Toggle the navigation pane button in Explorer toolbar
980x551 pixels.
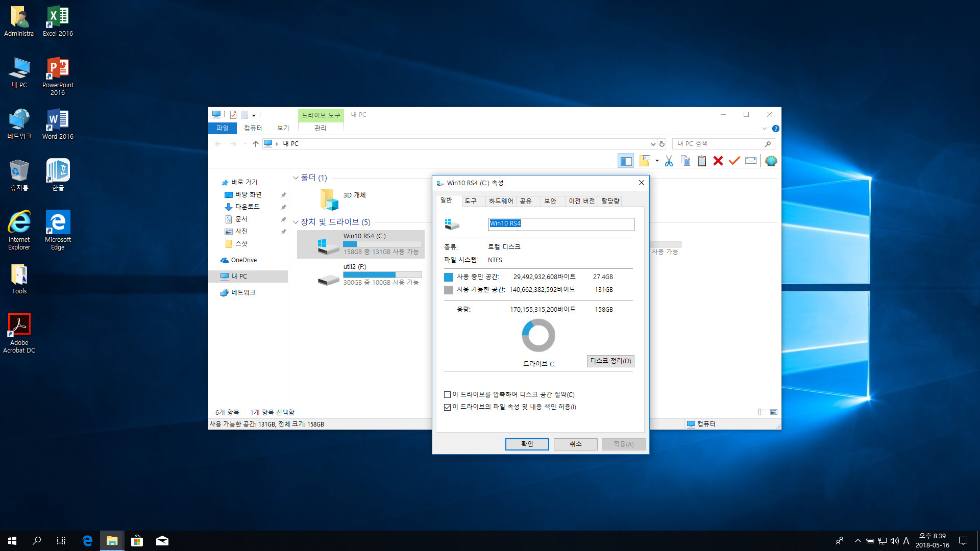(626, 161)
